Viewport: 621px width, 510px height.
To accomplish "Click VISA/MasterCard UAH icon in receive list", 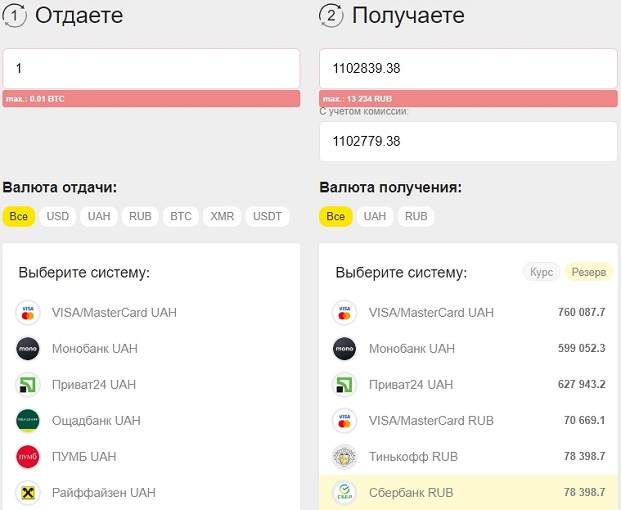I will pos(345,313).
